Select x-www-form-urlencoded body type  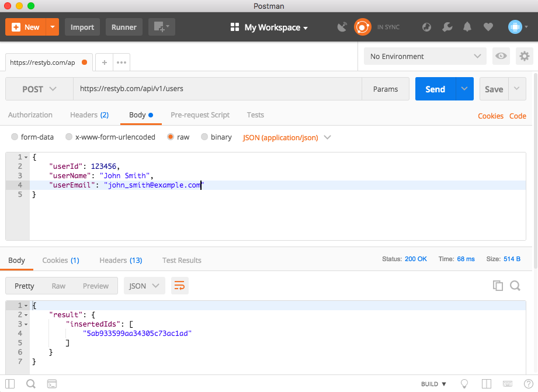click(70, 137)
